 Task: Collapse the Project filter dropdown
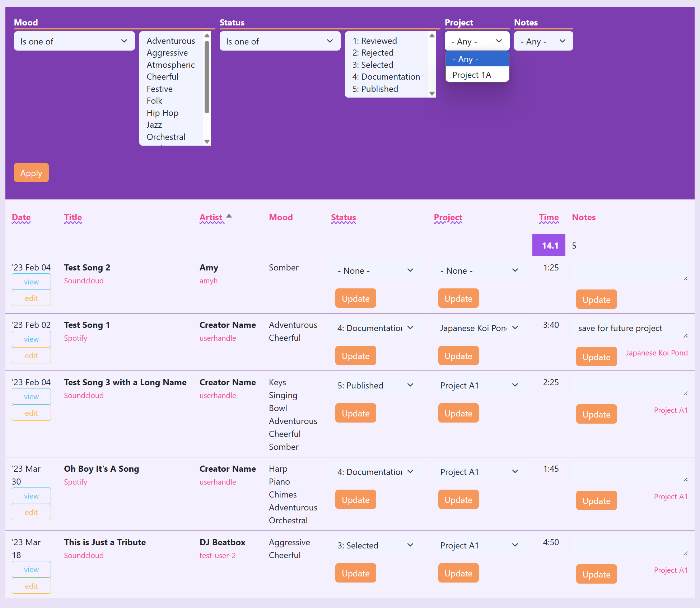tap(477, 41)
